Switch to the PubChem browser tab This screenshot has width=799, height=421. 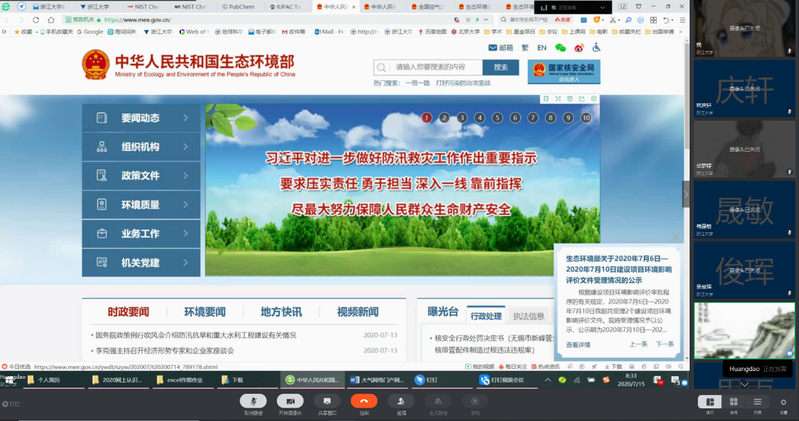pos(238,7)
